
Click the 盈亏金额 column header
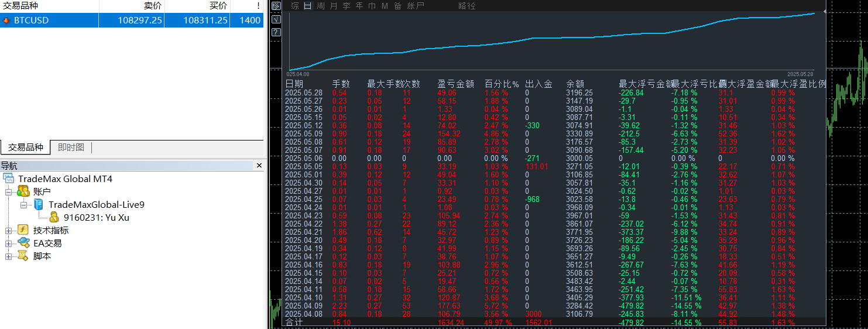tap(456, 84)
